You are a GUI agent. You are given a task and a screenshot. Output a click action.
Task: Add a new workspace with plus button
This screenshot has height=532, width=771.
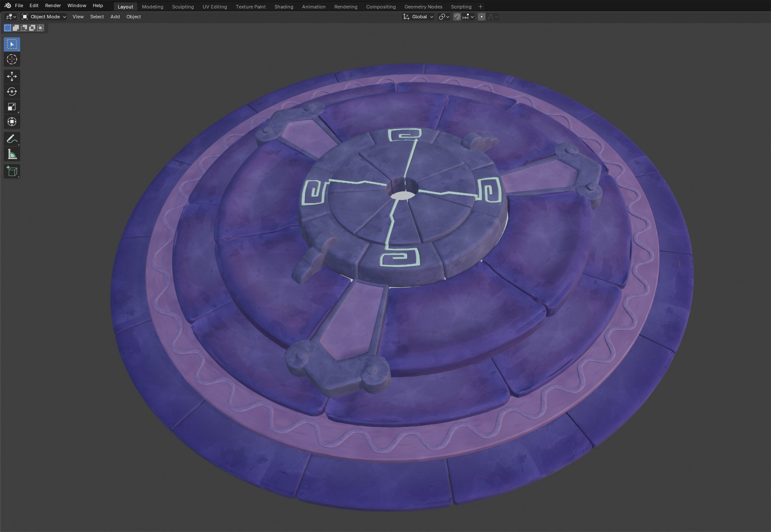[x=481, y=6]
